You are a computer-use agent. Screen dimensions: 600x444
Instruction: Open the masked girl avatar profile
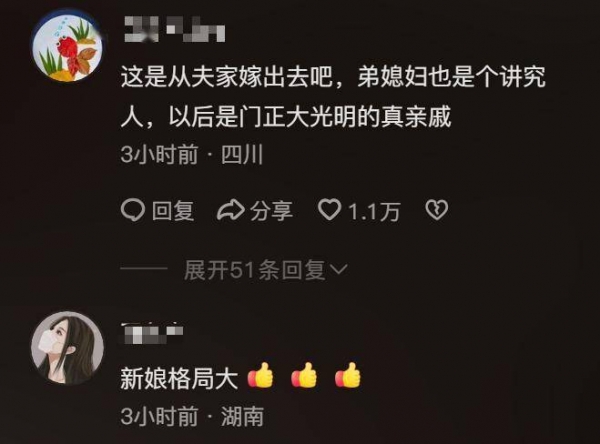pos(67,348)
